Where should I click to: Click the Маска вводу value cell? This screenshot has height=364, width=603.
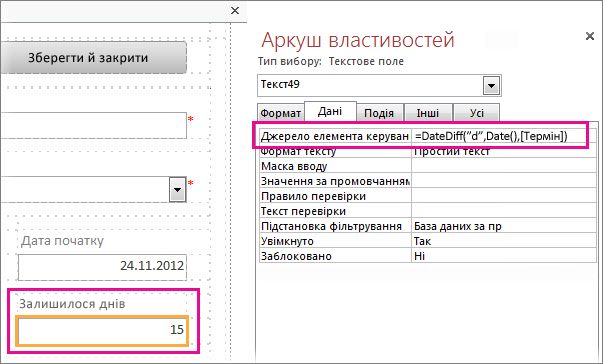pos(504,166)
